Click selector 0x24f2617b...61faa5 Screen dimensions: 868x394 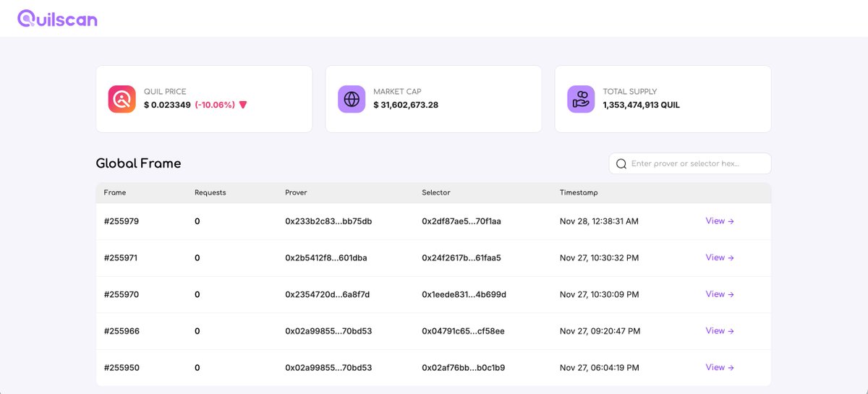tap(461, 258)
